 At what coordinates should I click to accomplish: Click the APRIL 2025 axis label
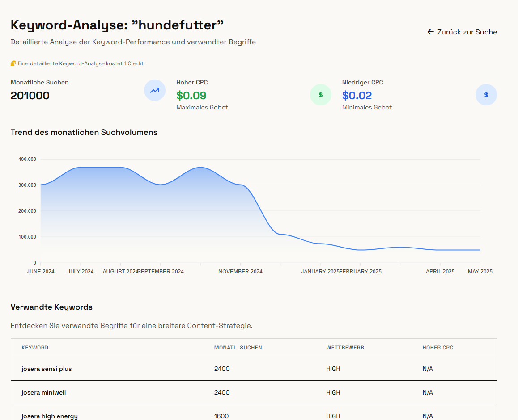point(440,272)
